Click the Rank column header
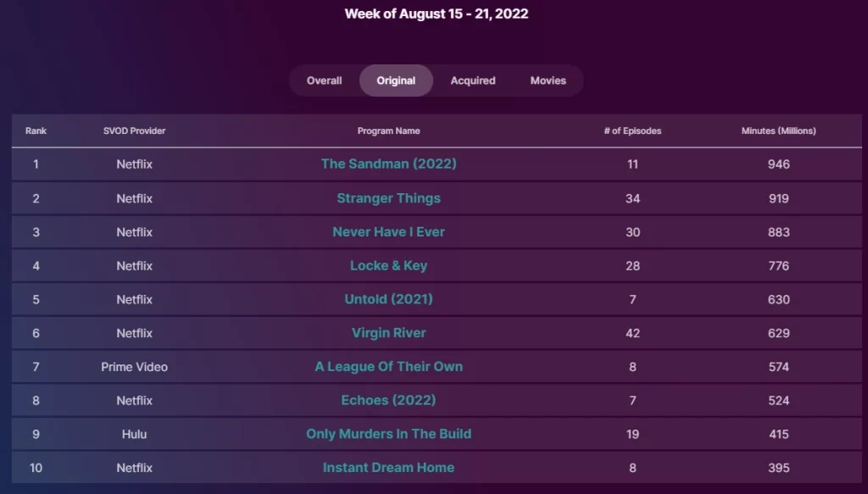This screenshot has height=494, width=868. click(36, 131)
